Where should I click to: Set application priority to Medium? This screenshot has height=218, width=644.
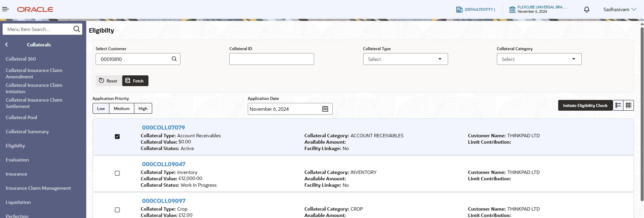122,108
